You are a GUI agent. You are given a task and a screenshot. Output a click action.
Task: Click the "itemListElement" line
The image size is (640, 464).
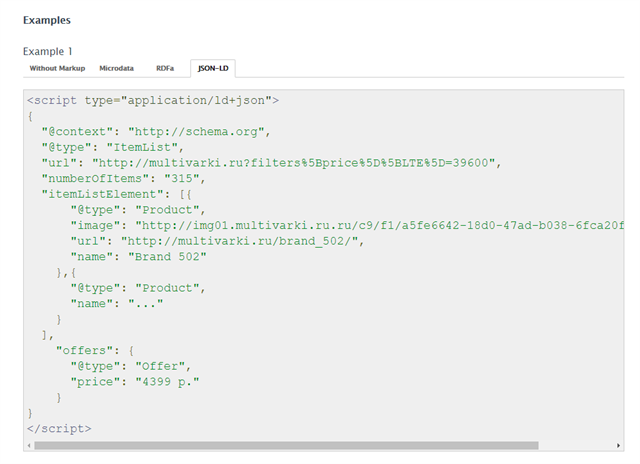tap(117, 194)
